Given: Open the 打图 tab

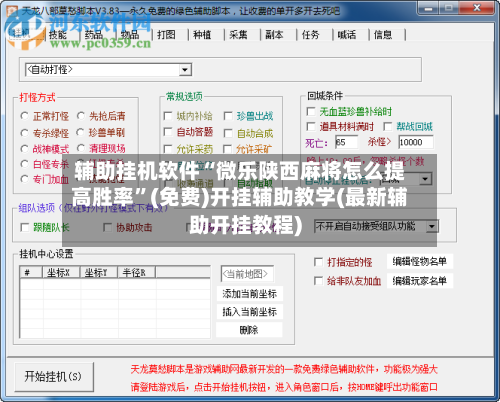Looking at the screenshot, I should click(x=166, y=35).
